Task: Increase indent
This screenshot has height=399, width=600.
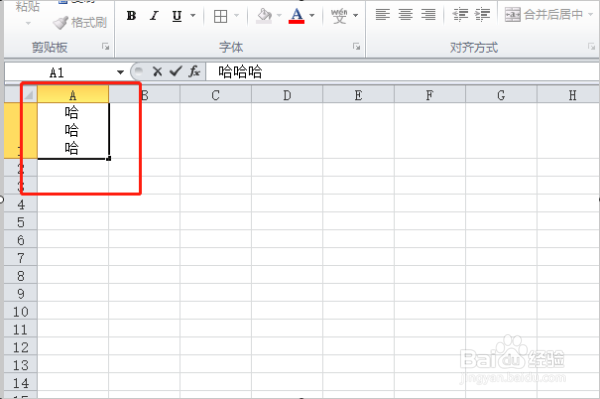Action: pyautogui.click(x=483, y=15)
